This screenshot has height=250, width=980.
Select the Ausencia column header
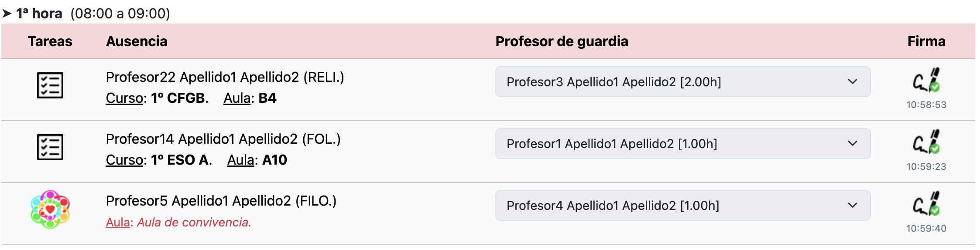coord(137,41)
